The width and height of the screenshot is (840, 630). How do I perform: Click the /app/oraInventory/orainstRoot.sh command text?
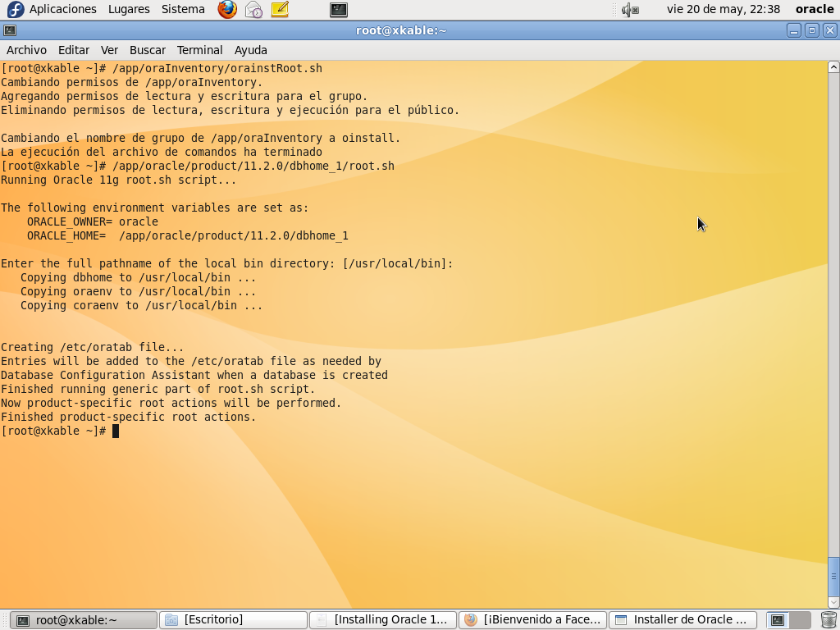(x=217, y=69)
